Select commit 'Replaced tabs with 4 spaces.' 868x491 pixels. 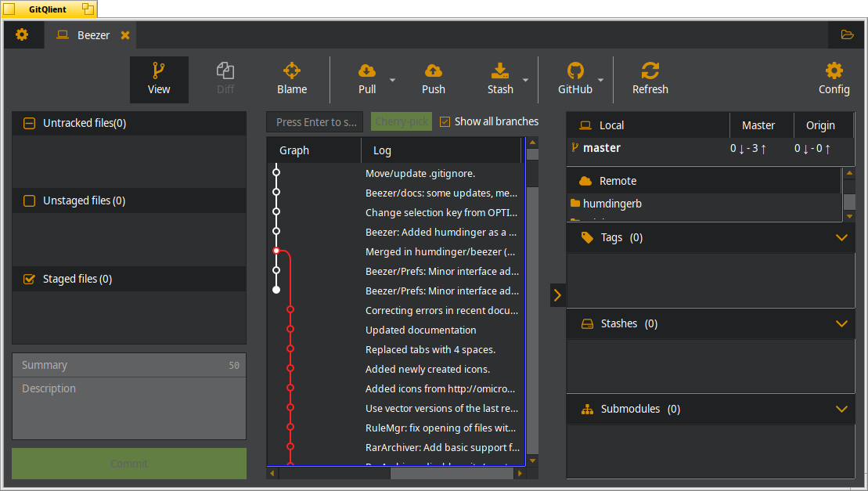[430, 350]
